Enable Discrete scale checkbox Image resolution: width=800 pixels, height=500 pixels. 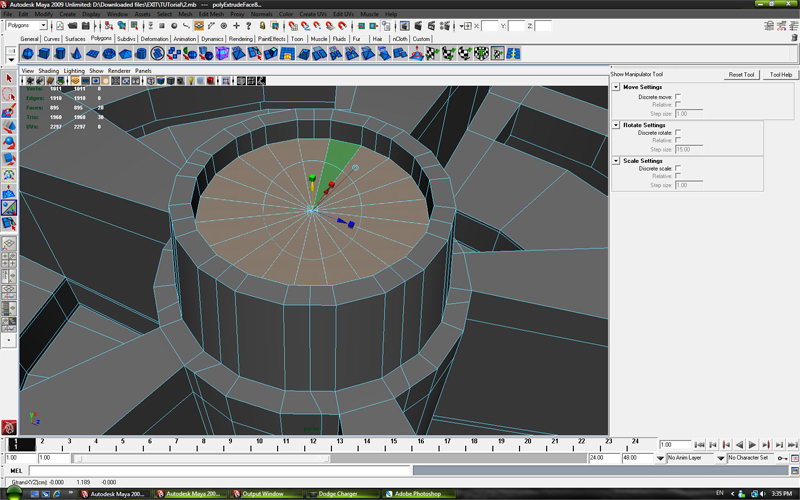click(x=678, y=168)
